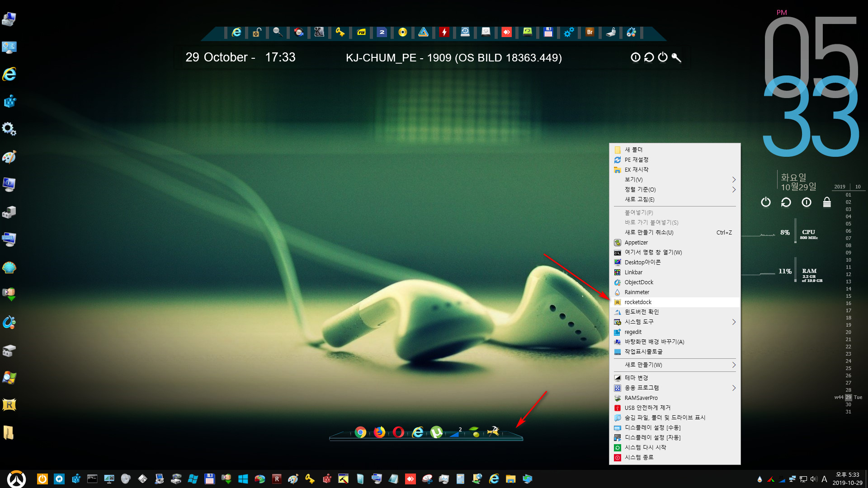Launch the magnifier search tool in top dock
This screenshot has height=488, width=868.
click(x=278, y=32)
